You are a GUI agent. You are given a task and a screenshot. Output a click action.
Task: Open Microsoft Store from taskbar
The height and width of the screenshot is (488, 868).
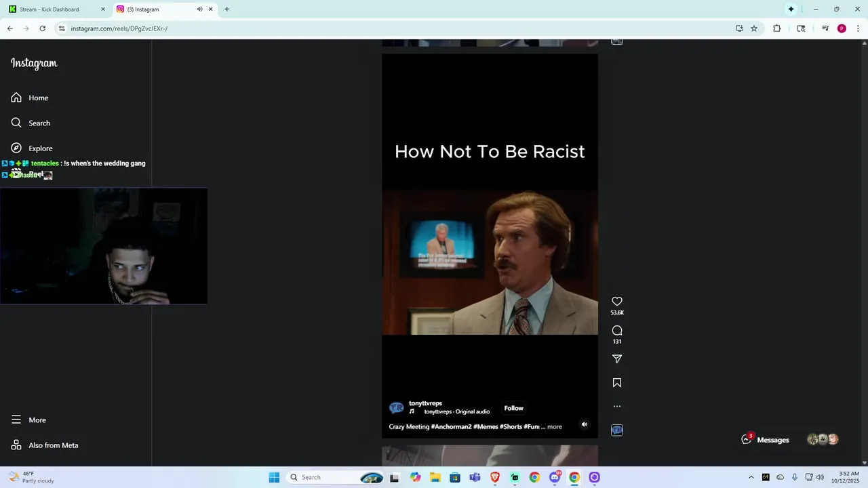pyautogui.click(x=455, y=477)
